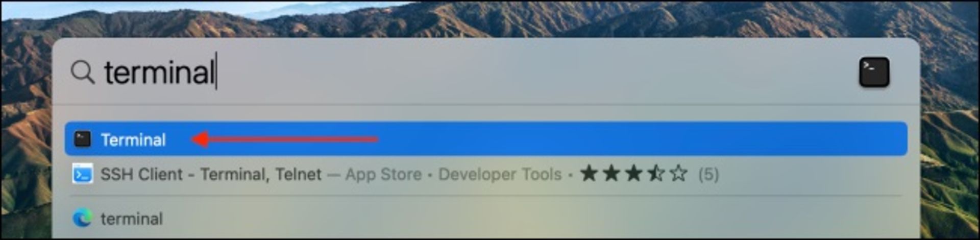This screenshot has width=980, height=240.
Task: Click the Microsoft Edge icon beside terminal suggestion
Action: click(82, 219)
